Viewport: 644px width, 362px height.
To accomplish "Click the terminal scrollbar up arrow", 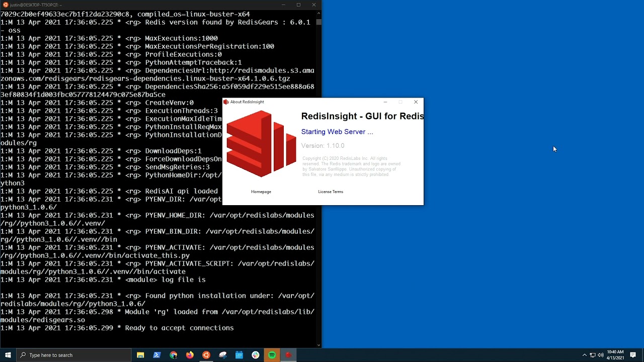I will pos(318,13).
